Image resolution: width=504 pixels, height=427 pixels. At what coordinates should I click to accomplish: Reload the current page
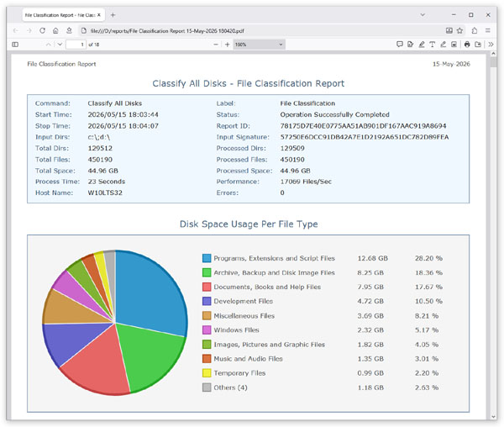tap(43, 30)
